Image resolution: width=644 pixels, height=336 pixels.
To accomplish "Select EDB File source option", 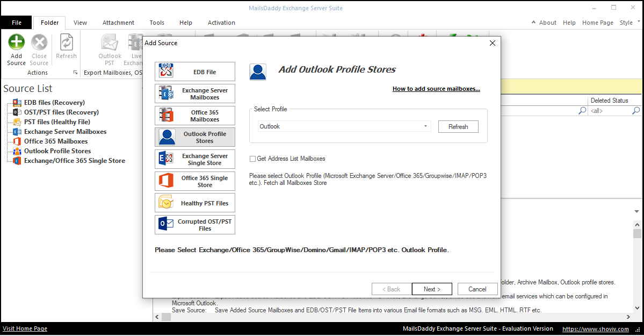I will [194, 72].
